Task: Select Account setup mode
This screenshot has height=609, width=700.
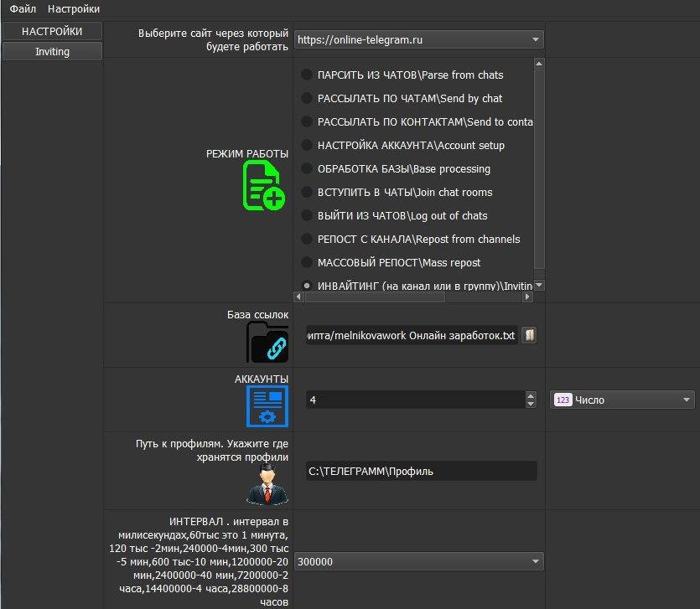Action: (x=307, y=145)
